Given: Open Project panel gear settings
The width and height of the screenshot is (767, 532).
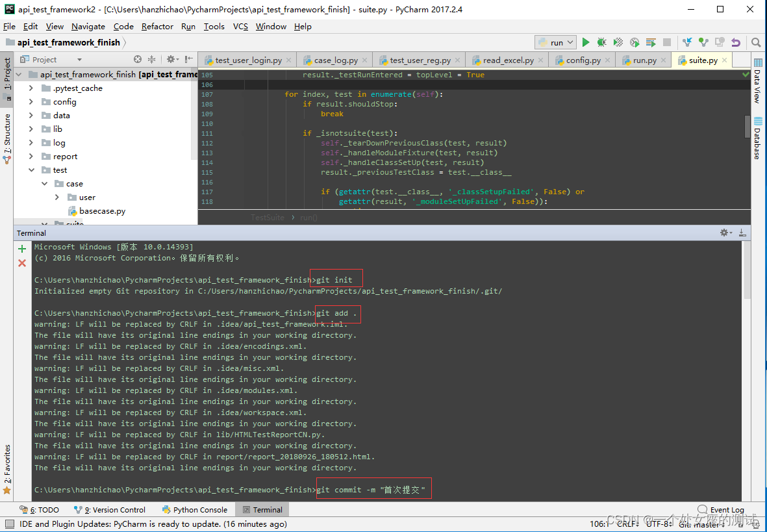Looking at the screenshot, I should (x=172, y=59).
